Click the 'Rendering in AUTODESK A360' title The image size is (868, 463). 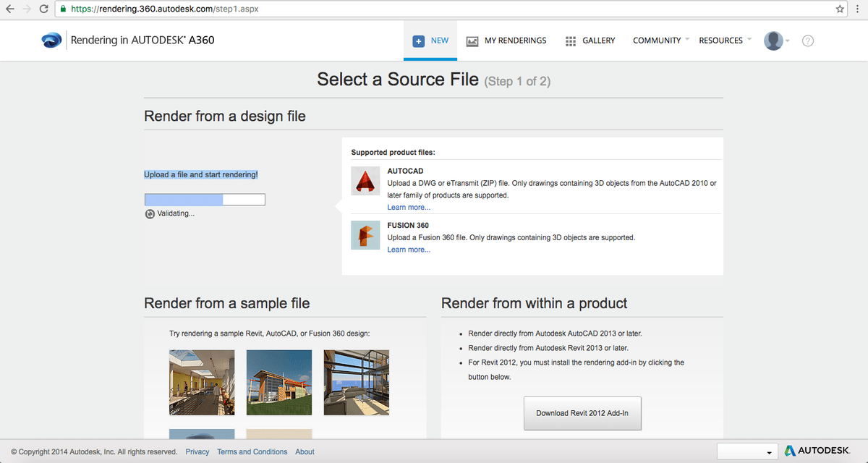[x=142, y=41]
